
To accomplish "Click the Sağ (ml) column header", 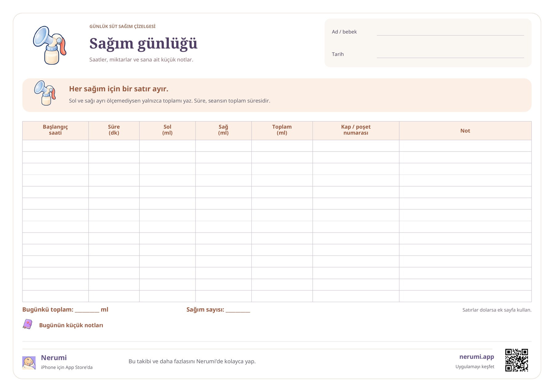I will (x=223, y=130).
